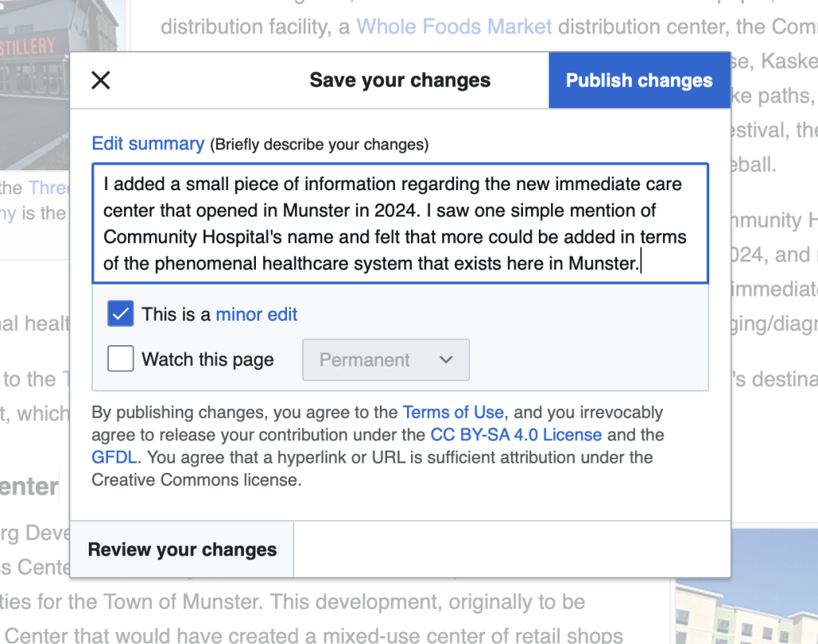Uncheck the minor edit checkbox

coord(121,315)
